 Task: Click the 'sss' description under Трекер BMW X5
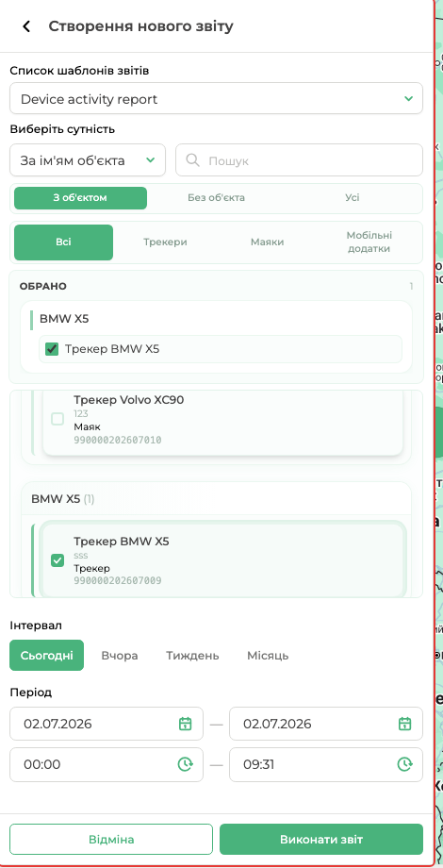pyautogui.click(x=81, y=555)
